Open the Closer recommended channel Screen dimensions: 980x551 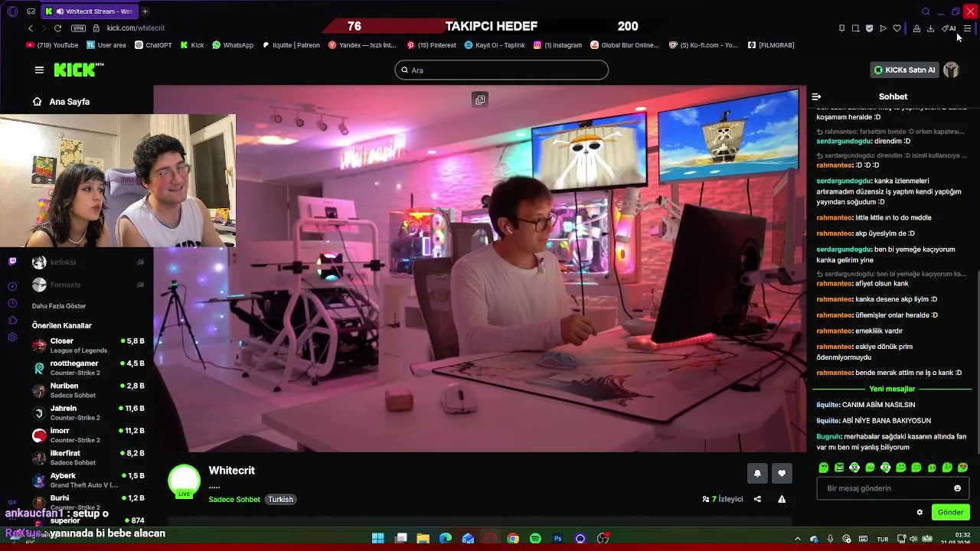pyautogui.click(x=88, y=345)
